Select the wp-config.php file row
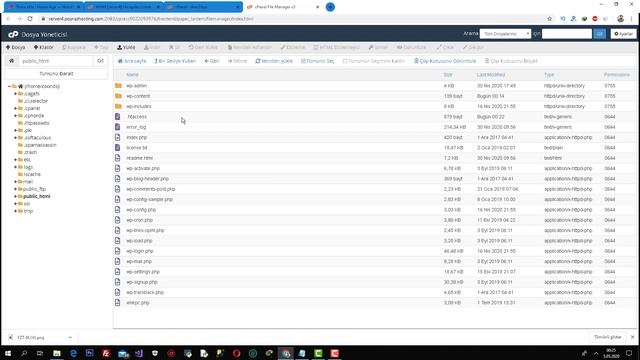Viewport: 640px width, 360px height. click(x=374, y=210)
